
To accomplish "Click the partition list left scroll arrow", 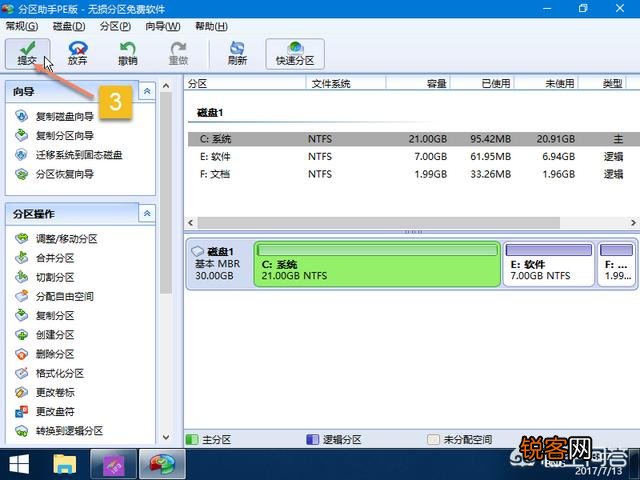I will (191, 222).
